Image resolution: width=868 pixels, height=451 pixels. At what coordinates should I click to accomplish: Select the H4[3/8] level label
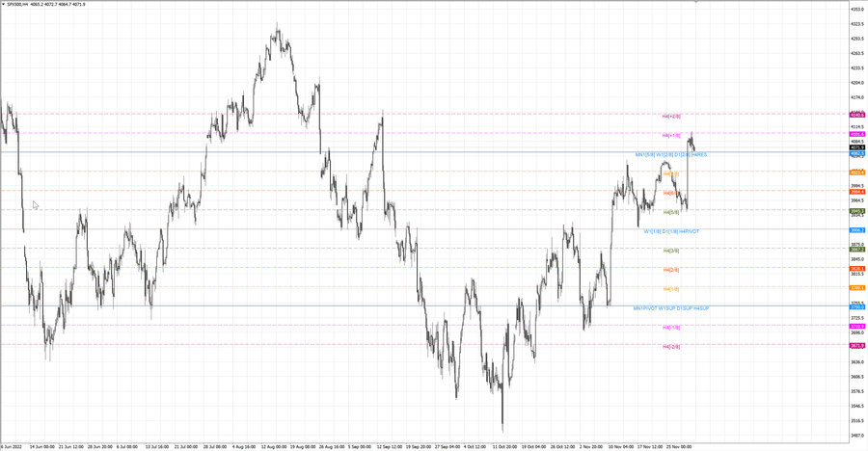point(671,251)
